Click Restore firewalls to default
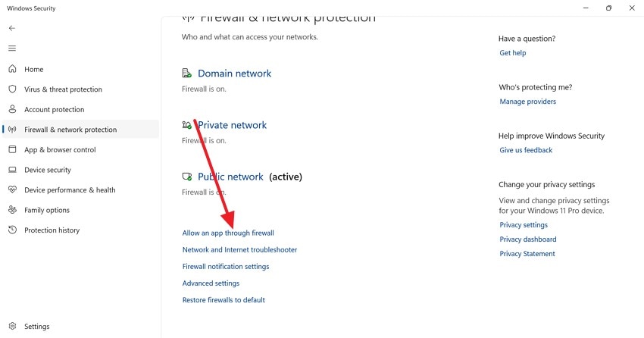This screenshot has width=644, height=338. 224,300
